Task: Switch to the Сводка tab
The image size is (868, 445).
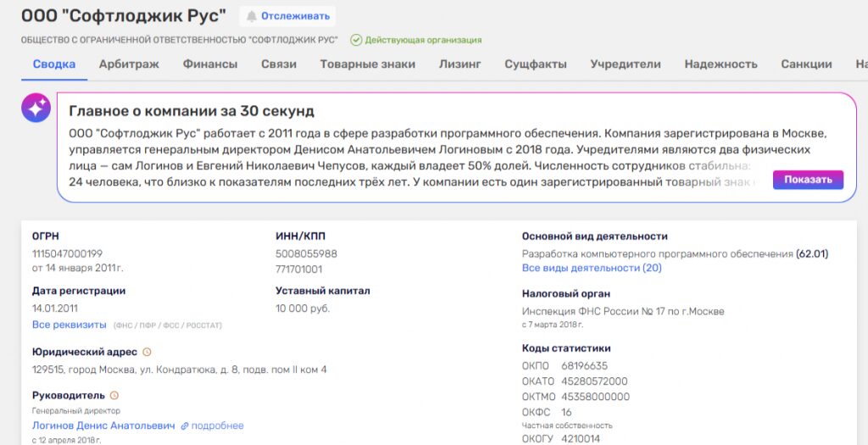Action: (54, 64)
